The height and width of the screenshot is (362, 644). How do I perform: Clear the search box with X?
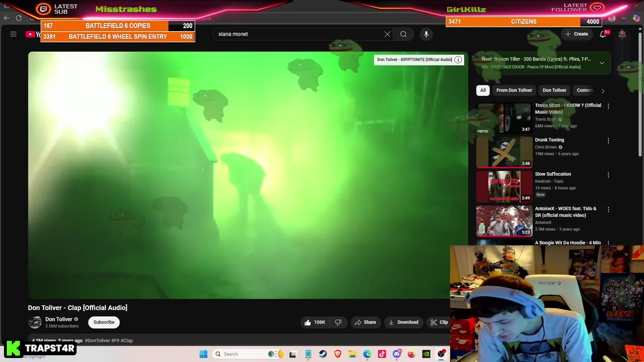[387, 34]
